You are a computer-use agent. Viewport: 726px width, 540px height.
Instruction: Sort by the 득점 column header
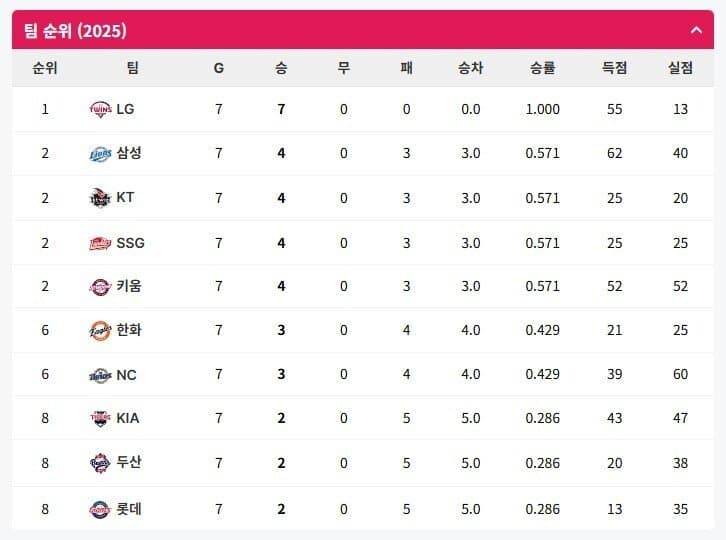click(614, 68)
